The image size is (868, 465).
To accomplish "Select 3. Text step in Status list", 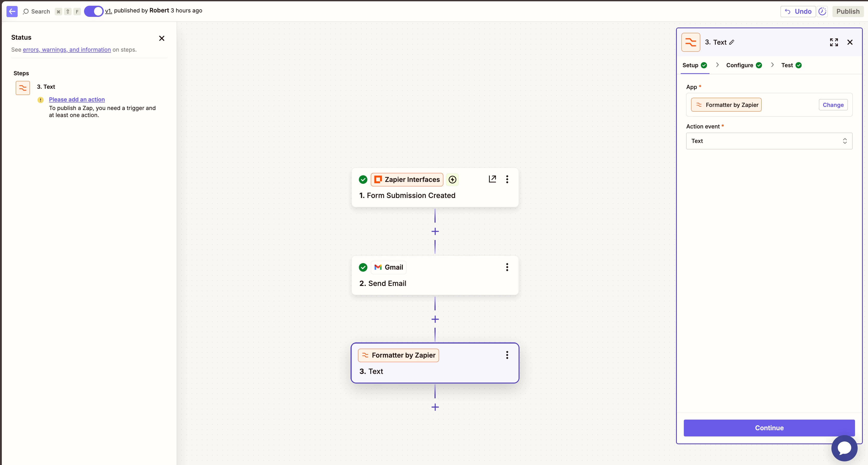I will pyautogui.click(x=46, y=87).
